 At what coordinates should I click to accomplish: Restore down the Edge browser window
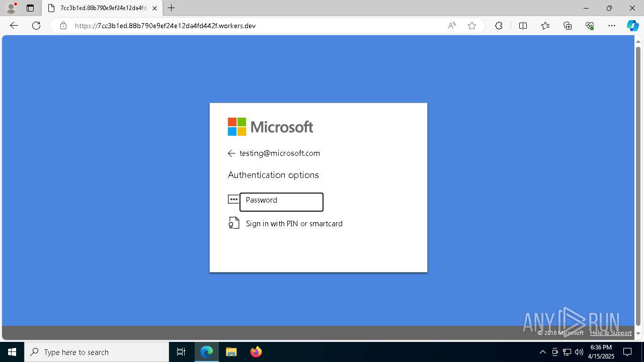coord(609,8)
